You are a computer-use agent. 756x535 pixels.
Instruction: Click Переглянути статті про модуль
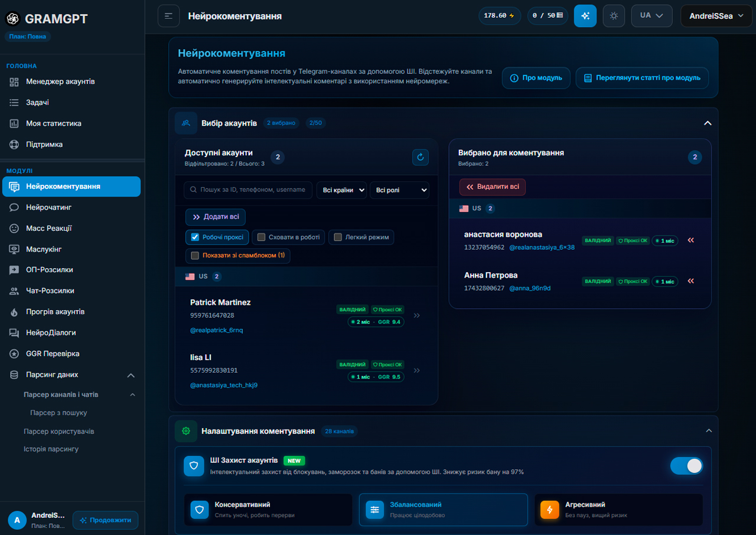(x=642, y=78)
